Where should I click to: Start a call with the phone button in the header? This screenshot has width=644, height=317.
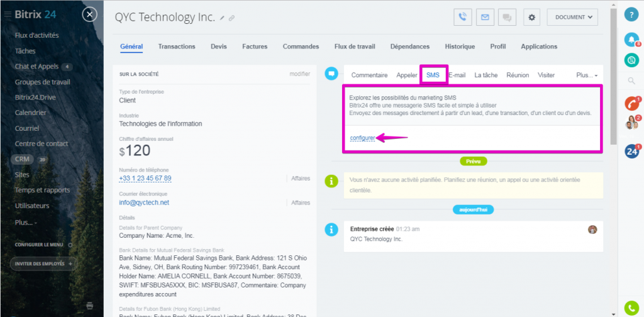point(462,17)
